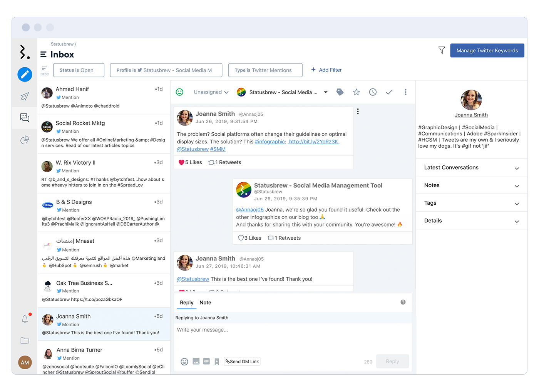The height and width of the screenshot is (392, 539).
Task: Edit the Status is Open filter
Action: pos(79,70)
